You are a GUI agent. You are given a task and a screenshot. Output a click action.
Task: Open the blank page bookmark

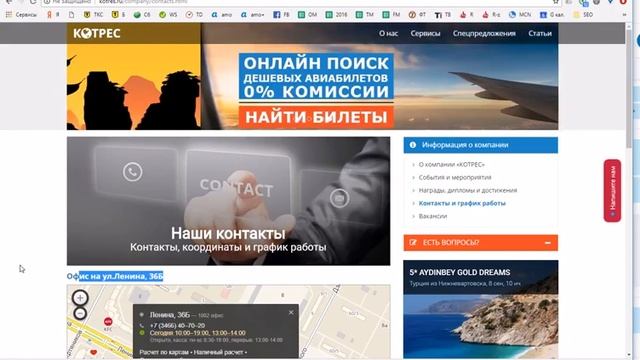pyautogui.click(x=72, y=15)
